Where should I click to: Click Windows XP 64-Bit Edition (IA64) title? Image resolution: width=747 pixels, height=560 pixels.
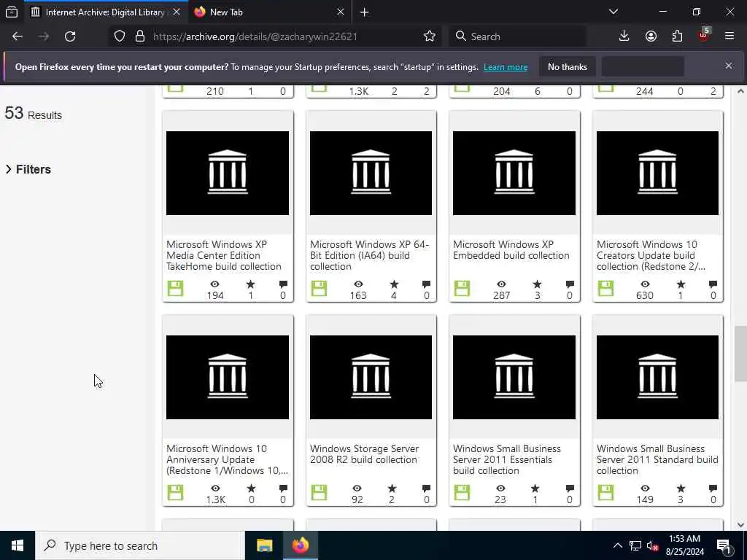[370, 255]
